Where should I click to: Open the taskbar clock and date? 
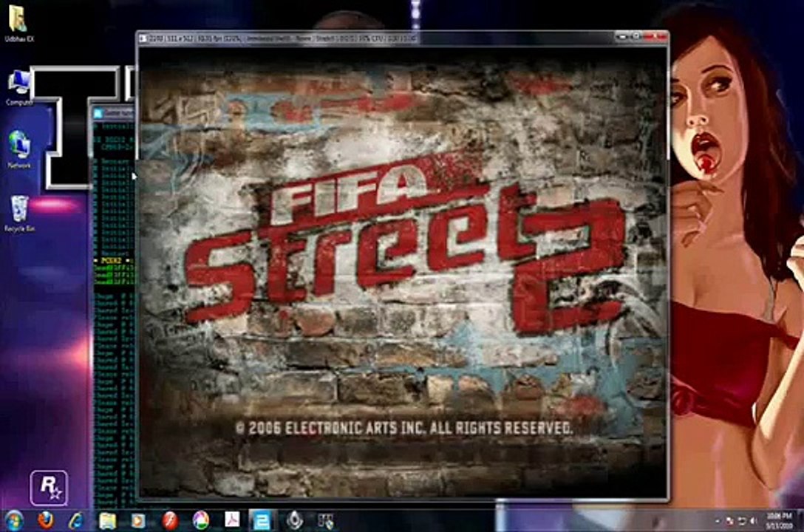(778, 521)
